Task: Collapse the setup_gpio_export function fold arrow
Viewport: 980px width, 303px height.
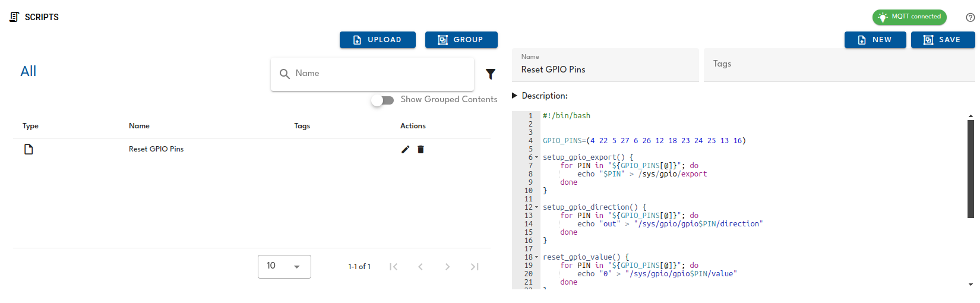Action: click(537, 157)
